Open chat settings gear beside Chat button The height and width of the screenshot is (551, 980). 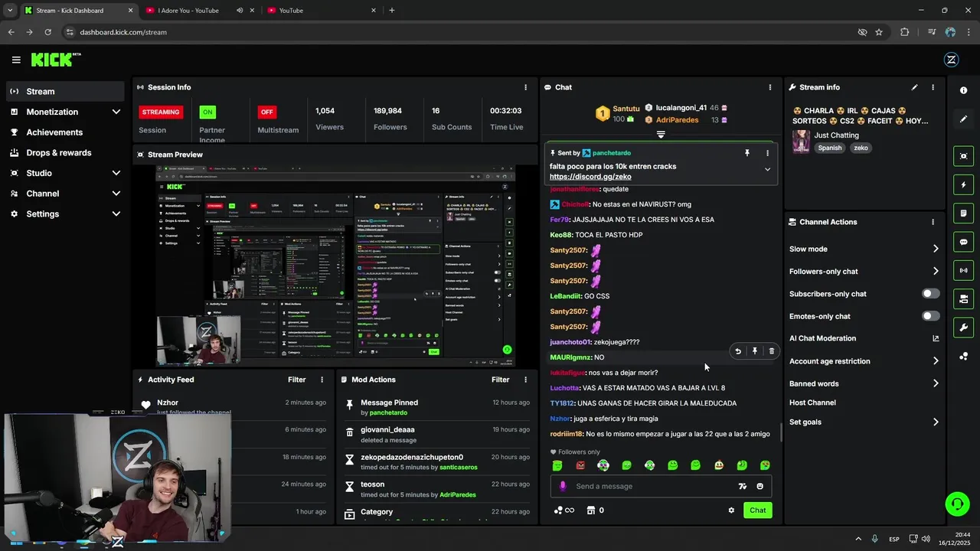(x=731, y=510)
